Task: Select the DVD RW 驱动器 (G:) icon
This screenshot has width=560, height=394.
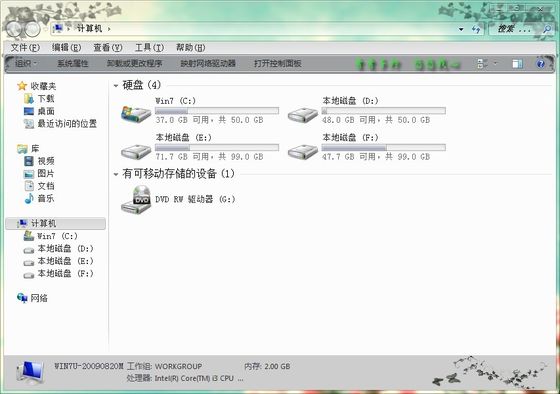Action: point(136,200)
